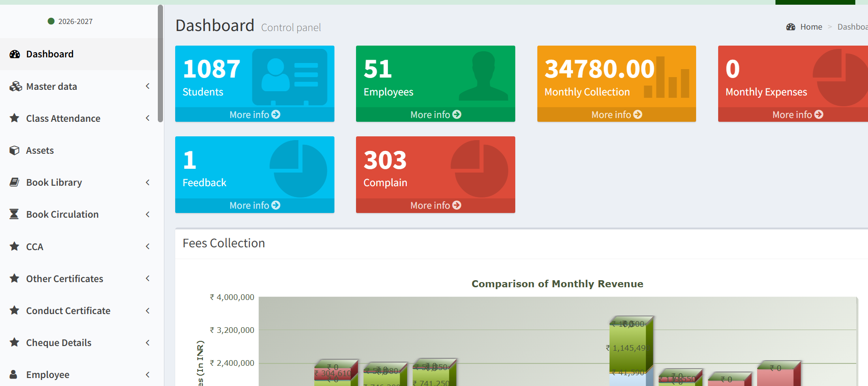Expand the Book Circulation chevron
Image resolution: width=868 pixels, height=386 pixels.
(x=147, y=214)
